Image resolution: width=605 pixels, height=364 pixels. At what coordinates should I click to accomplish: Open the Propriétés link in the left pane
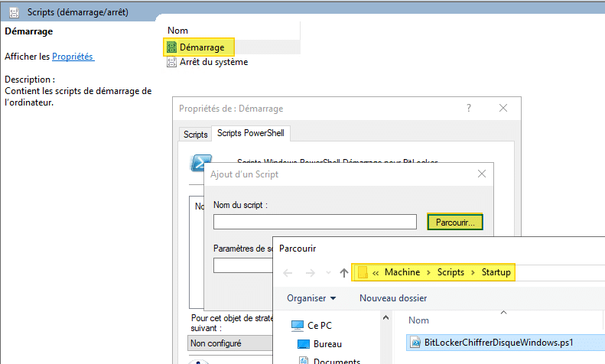point(73,57)
